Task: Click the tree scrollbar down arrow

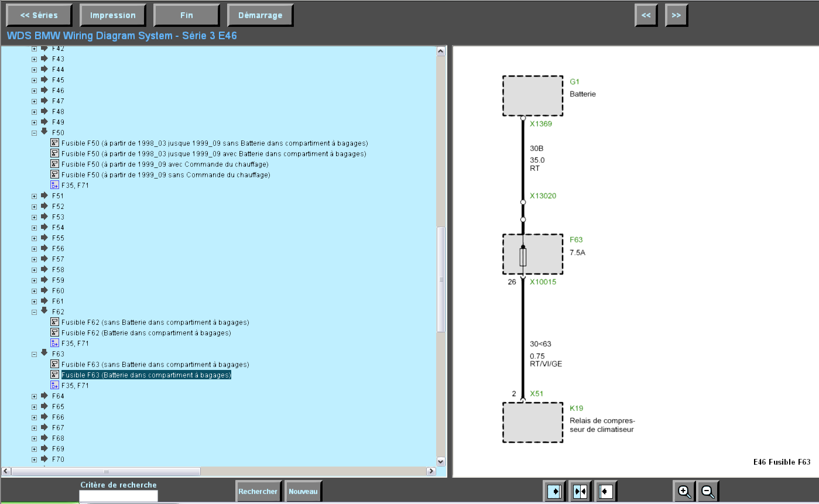Action: (x=441, y=461)
